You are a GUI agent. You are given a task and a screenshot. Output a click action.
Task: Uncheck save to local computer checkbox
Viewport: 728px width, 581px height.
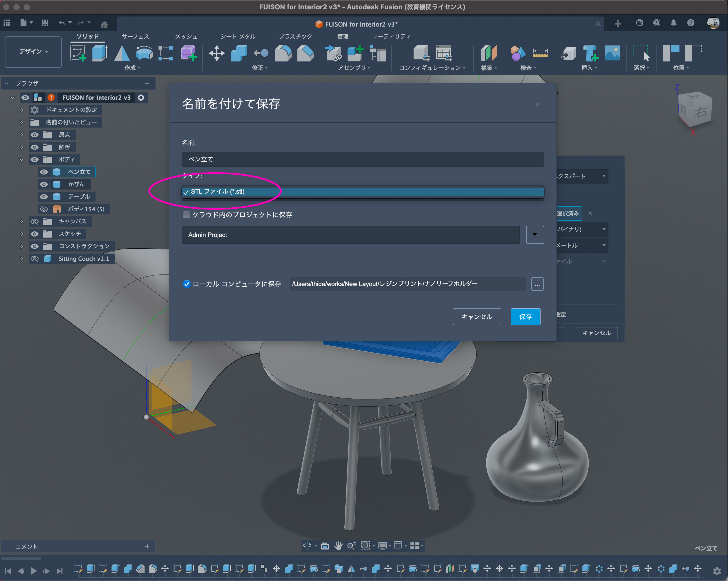(x=187, y=284)
